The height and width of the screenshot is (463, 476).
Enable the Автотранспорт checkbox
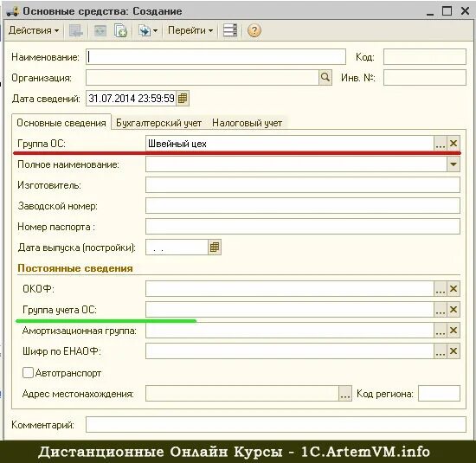tap(28, 372)
